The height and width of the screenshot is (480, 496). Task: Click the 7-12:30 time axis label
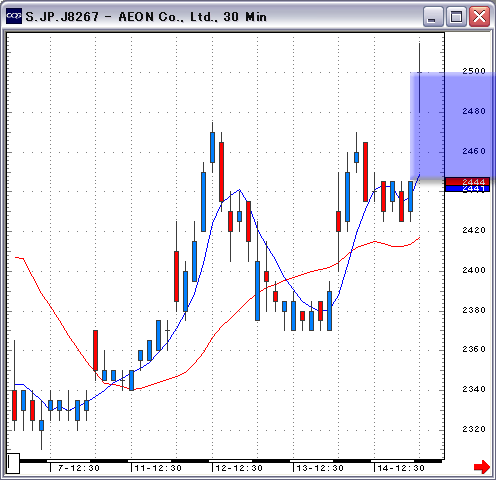[79, 468]
